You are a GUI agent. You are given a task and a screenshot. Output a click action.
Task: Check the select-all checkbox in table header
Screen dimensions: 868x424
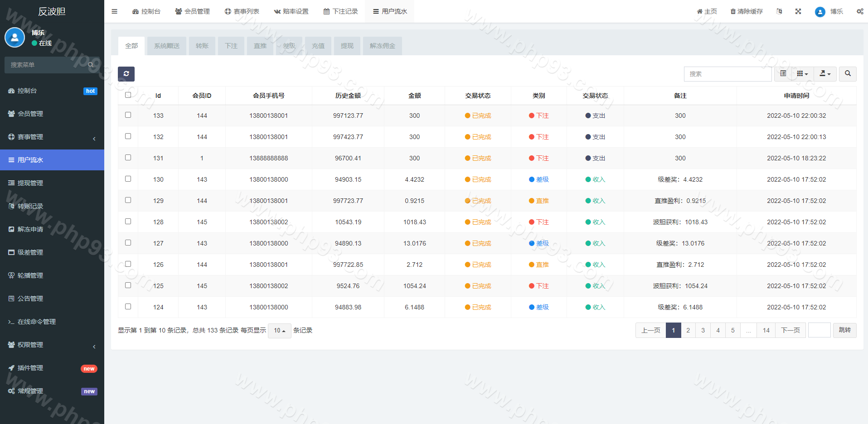[x=128, y=95]
